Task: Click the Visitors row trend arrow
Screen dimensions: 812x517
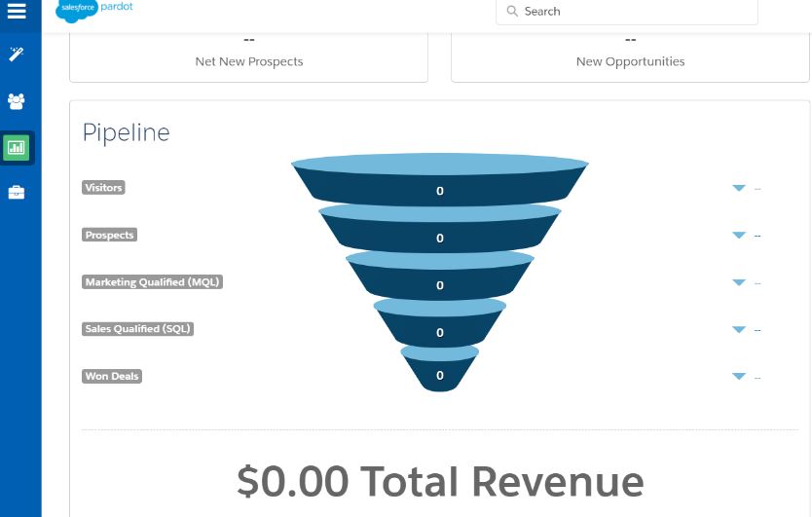Action: tap(739, 188)
